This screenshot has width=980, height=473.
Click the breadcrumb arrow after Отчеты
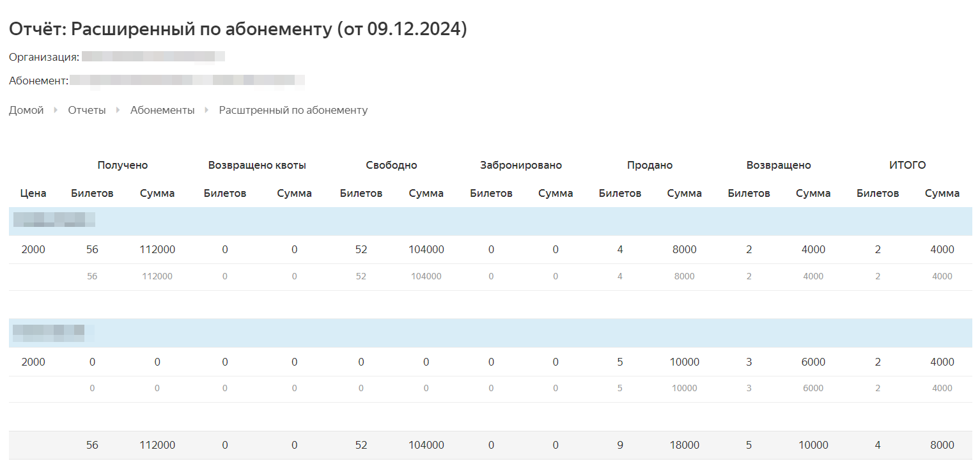(x=118, y=110)
